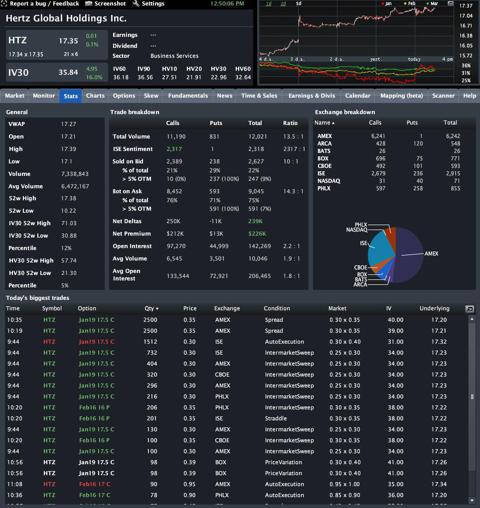Image resolution: width=480 pixels, height=508 pixels.
Task: Switch to the Monitor tab
Action: tap(44, 96)
